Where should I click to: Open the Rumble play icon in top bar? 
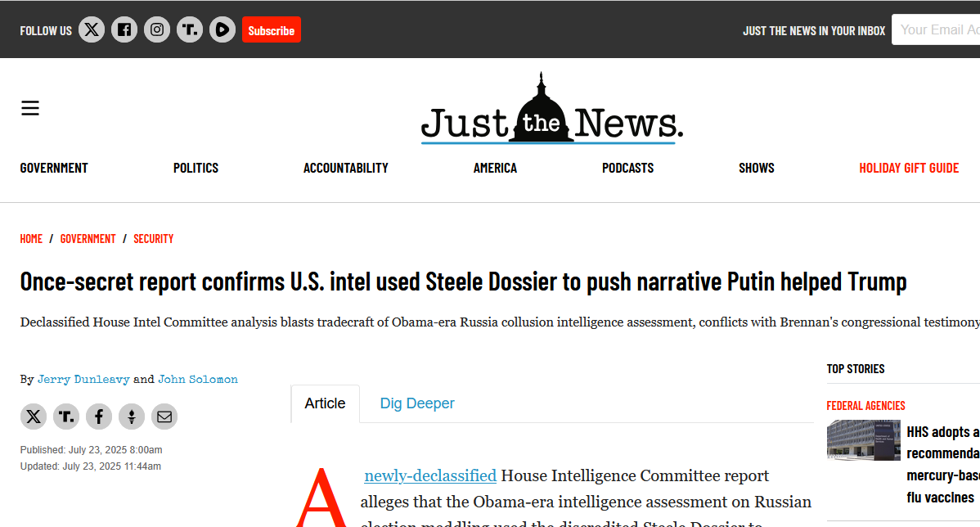point(223,29)
